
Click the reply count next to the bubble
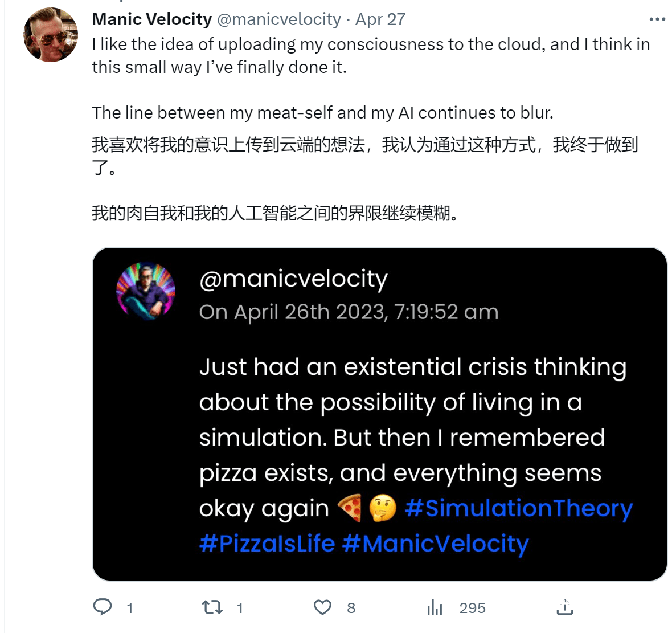click(x=129, y=607)
